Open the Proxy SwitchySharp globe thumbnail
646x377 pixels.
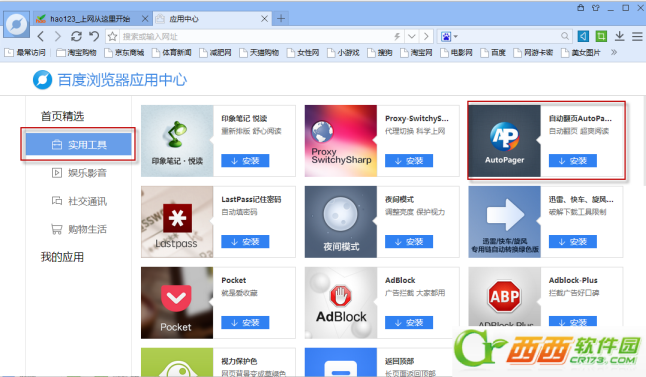341,141
